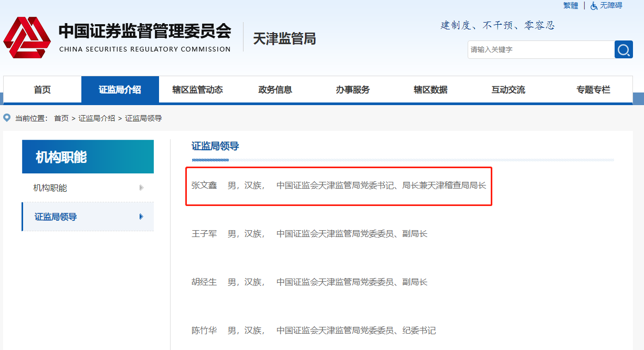This screenshot has height=350, width=644.
Task: Open the 专题专栏 navigation tab
Action: (x=594, y=89)
